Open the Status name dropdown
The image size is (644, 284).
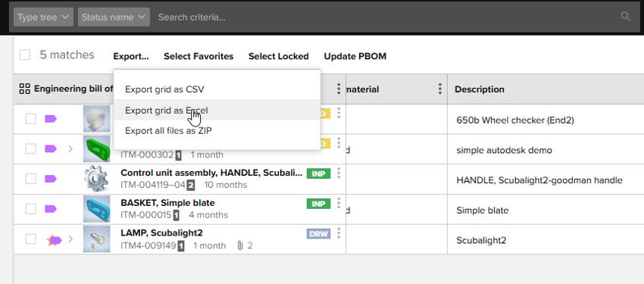click(x=114, y=17)
